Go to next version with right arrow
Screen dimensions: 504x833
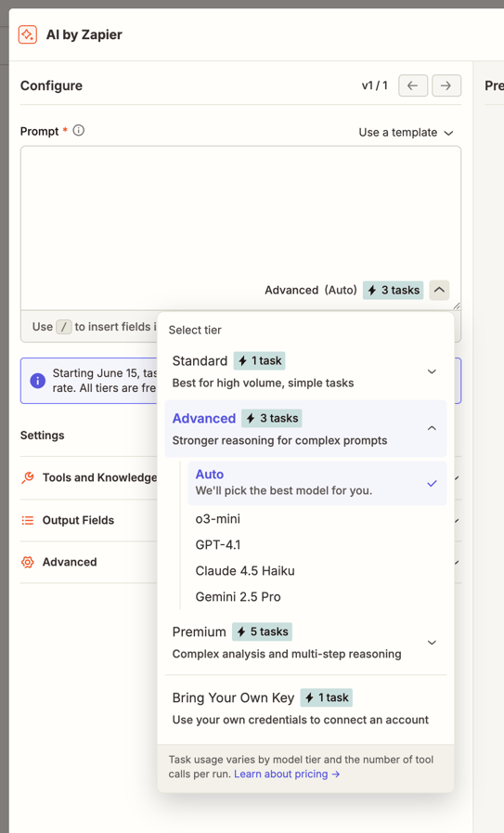pyautogui.click(x=446, y=85)
